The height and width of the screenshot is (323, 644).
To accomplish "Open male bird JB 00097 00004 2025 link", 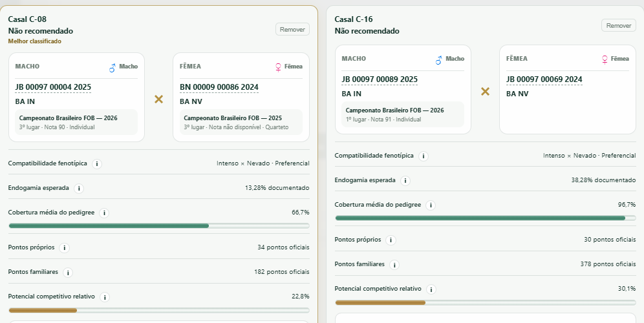I will coord(53,87).
